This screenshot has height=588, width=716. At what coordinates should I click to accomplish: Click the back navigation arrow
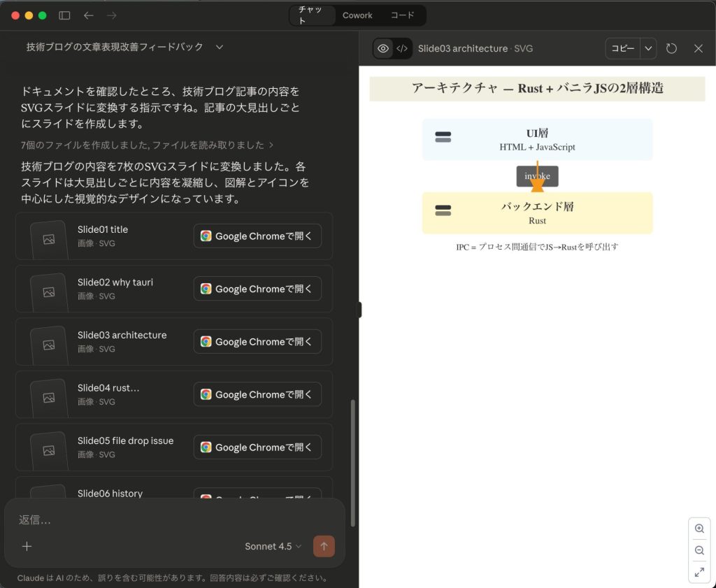click(x=88, y=15)
